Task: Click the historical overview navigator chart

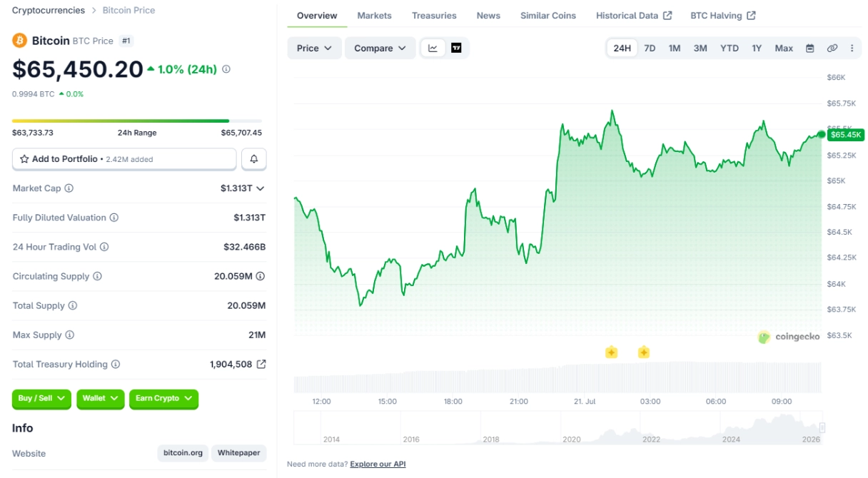Action: click(557, 429)
